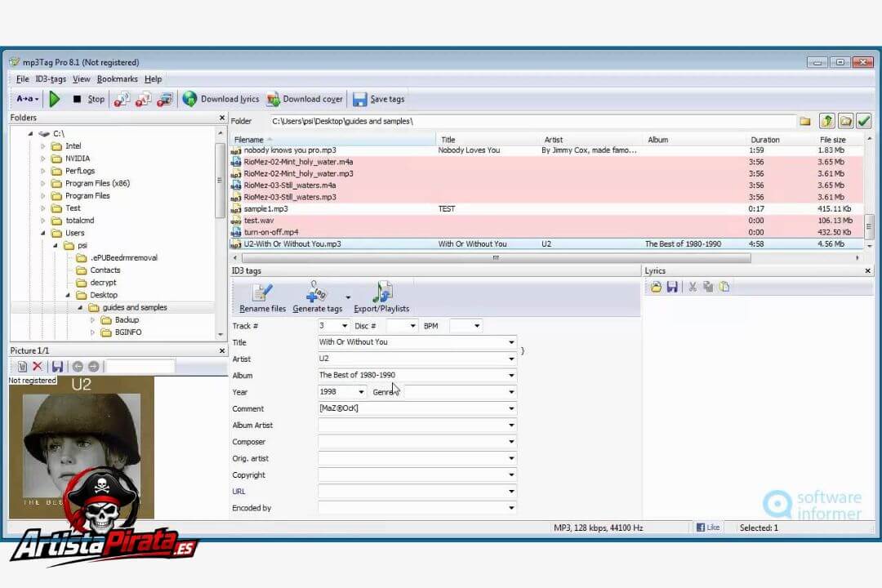Open the File menu
The width and height of the screenshot is (882, 588).
click(x=23, y=78)
